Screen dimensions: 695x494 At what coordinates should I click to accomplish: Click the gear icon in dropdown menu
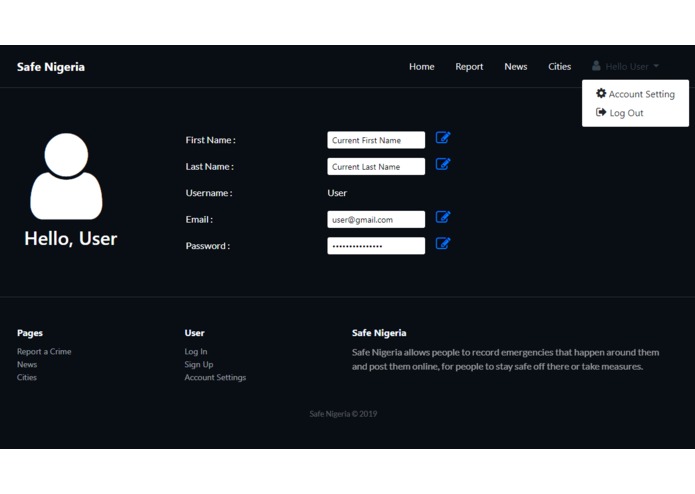click(601, 93)
